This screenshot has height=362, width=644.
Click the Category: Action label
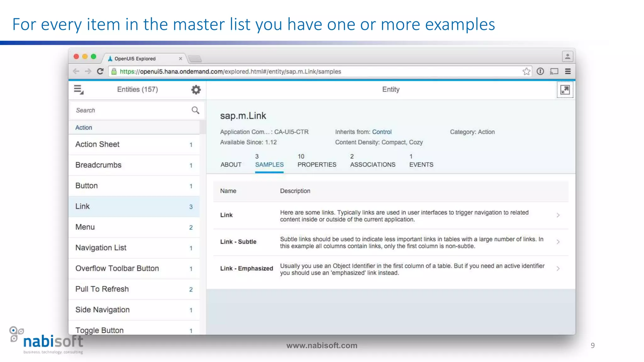(472, 132)
